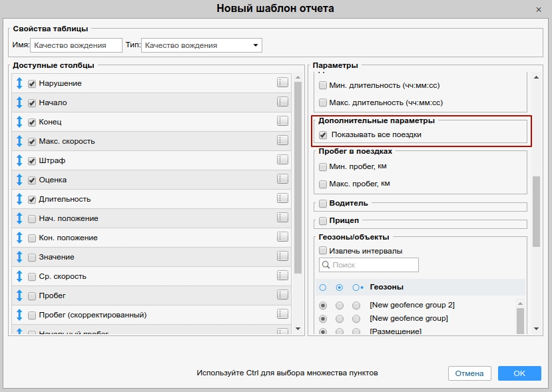Viewport: 552px width, 392px height.
Task: Click the Имя text field
Action: click(76, 45)
